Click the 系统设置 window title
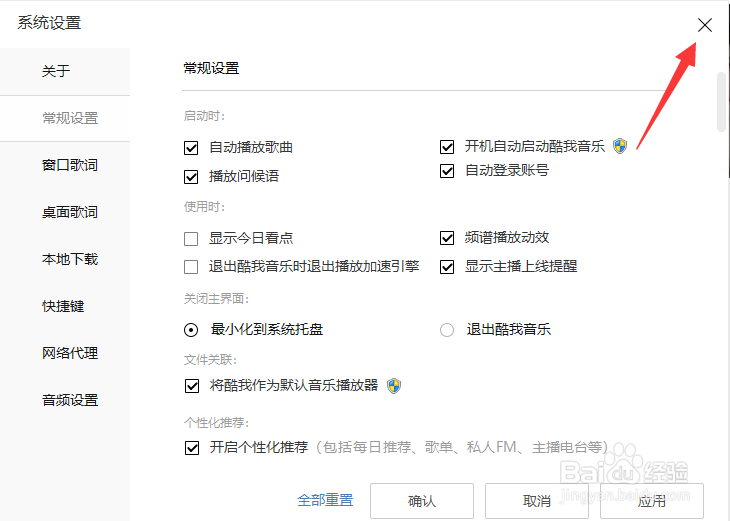Viewport: 730px width, 521px height. (49, 23)
